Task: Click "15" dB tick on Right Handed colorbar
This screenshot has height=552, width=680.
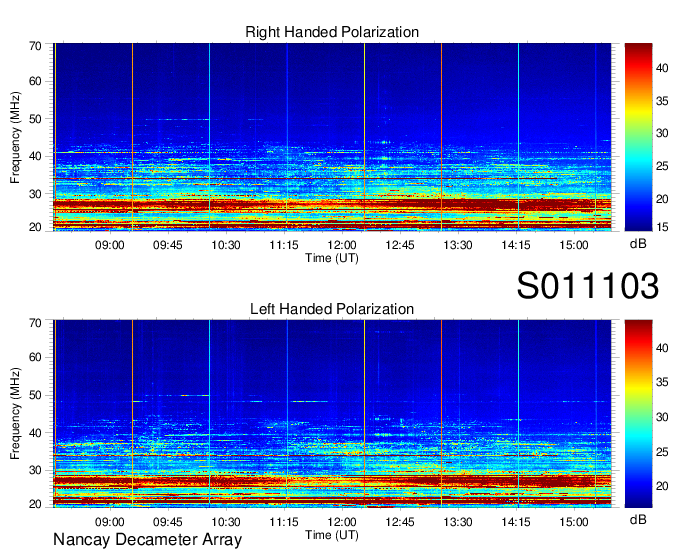Action: 662,227
